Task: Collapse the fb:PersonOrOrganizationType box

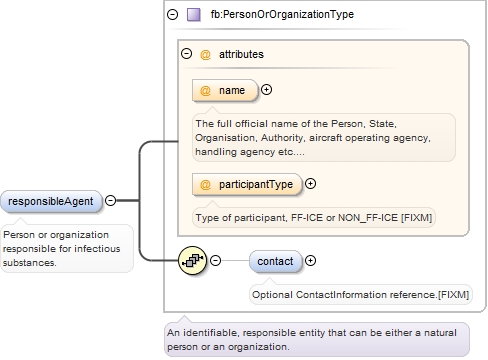Action: 172,14
